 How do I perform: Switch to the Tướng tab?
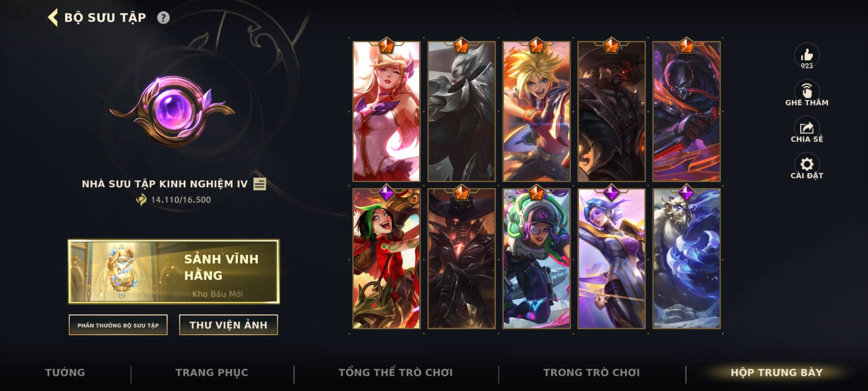[x=65, y=373]
